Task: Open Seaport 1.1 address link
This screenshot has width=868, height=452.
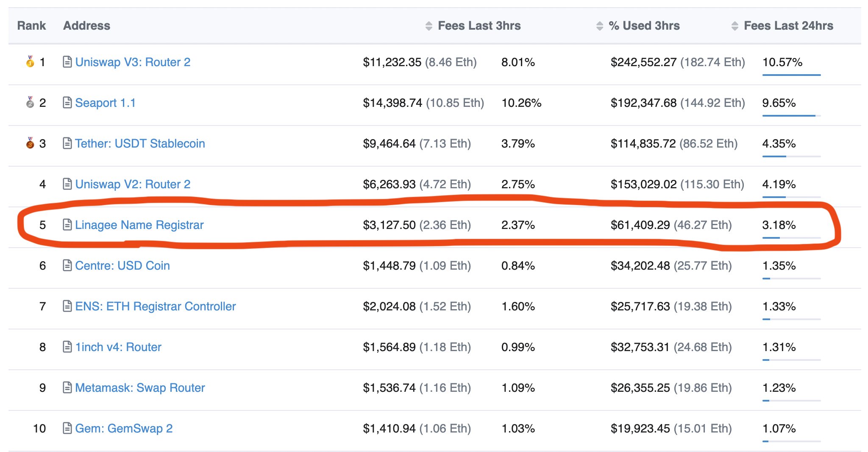Action: click(105, 103)
